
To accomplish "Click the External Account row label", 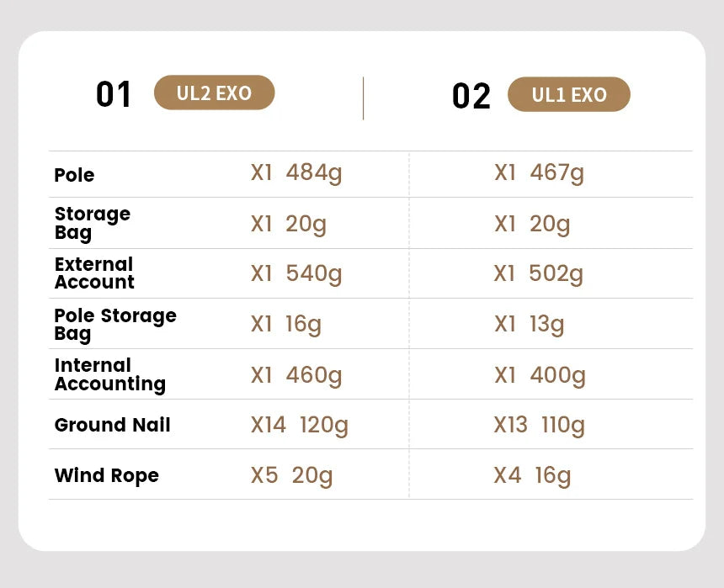I will pyautogui.click(x=94, y=273).
